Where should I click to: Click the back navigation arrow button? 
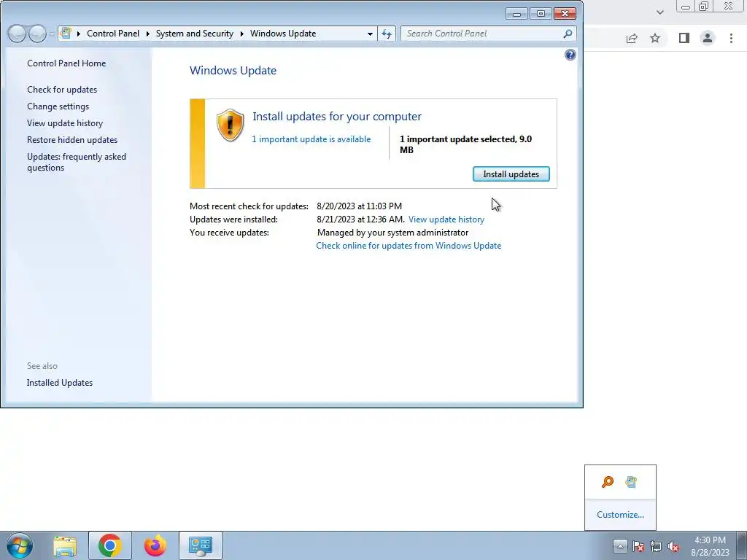coord(17,34)
